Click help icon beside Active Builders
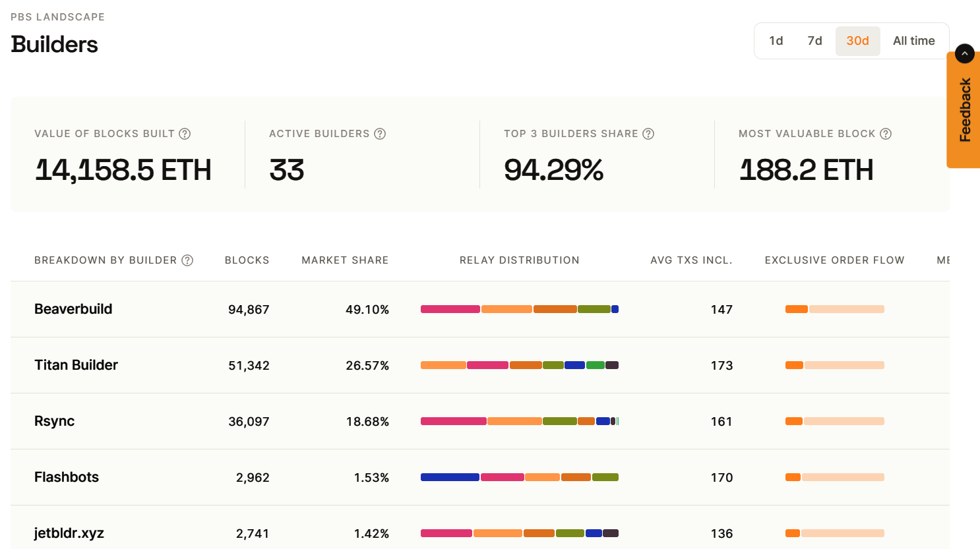980x549 pixels. coord(380,134)
